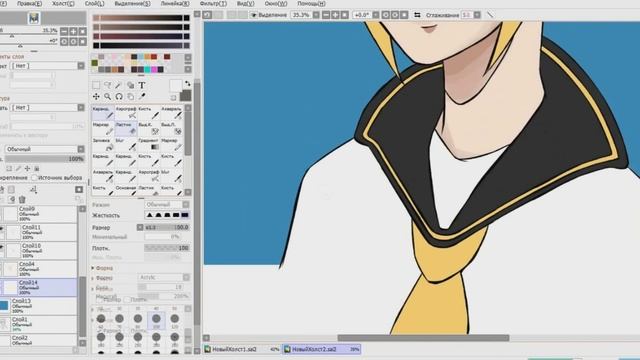Image resolution: width=640 pixels, height=360 pixels.
Task: Select the hardest brush edge shape
Action: pyautogui.click(x=185, y=215)
